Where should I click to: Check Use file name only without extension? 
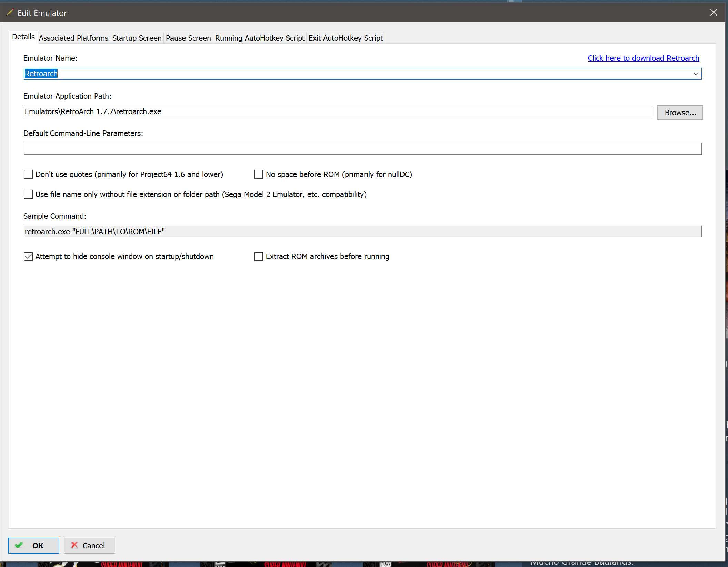point(28,194)
